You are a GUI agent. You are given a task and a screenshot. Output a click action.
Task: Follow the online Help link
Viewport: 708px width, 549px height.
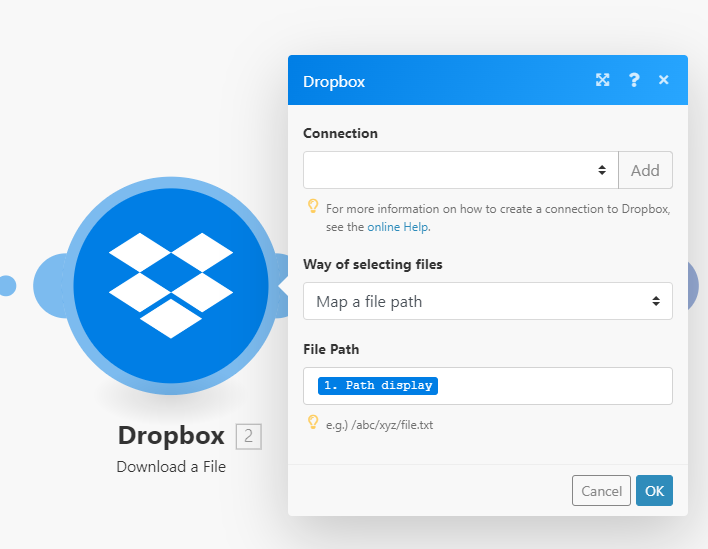397,227
